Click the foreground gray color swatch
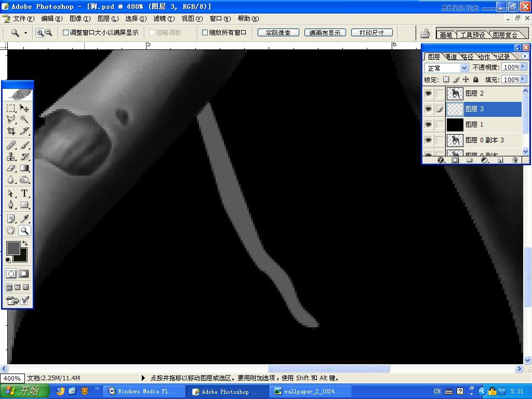The image size is (532, 399). pyautogui.click(x=12, y=247)
